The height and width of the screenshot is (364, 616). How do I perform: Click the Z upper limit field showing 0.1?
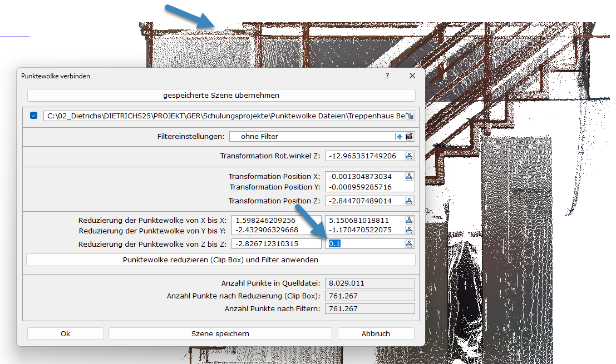tap(365, 244)
